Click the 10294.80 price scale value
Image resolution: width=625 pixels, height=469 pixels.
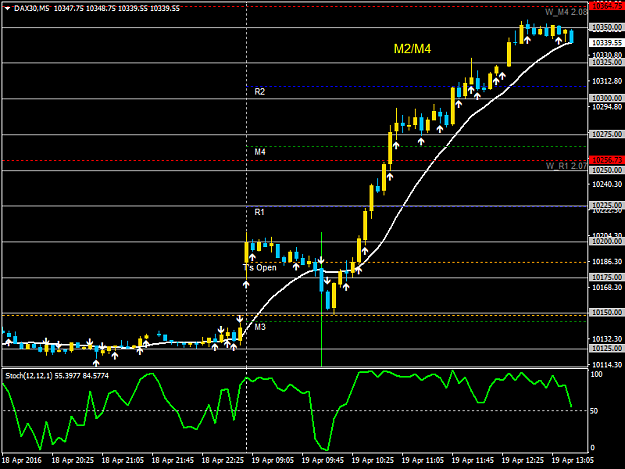607,107
